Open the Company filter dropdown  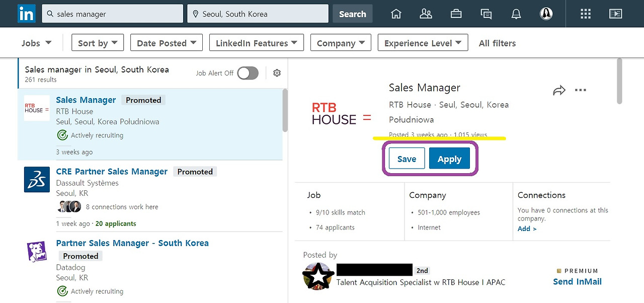(341, 43)
